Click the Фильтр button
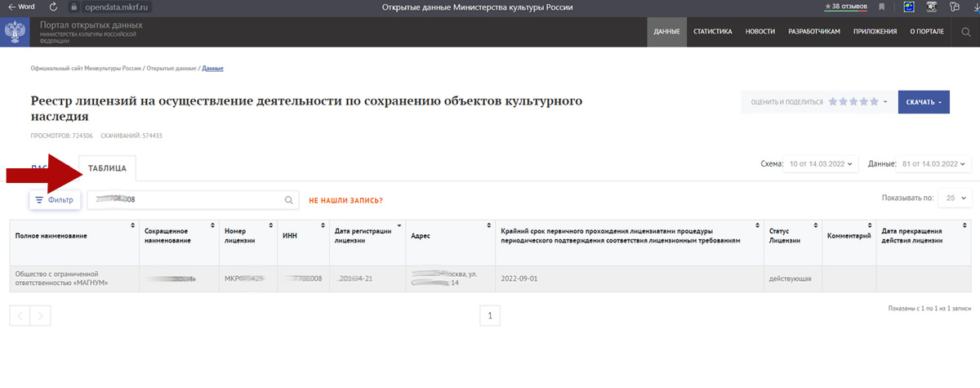Screen dimensions: 980x388 tap(55, 199)
